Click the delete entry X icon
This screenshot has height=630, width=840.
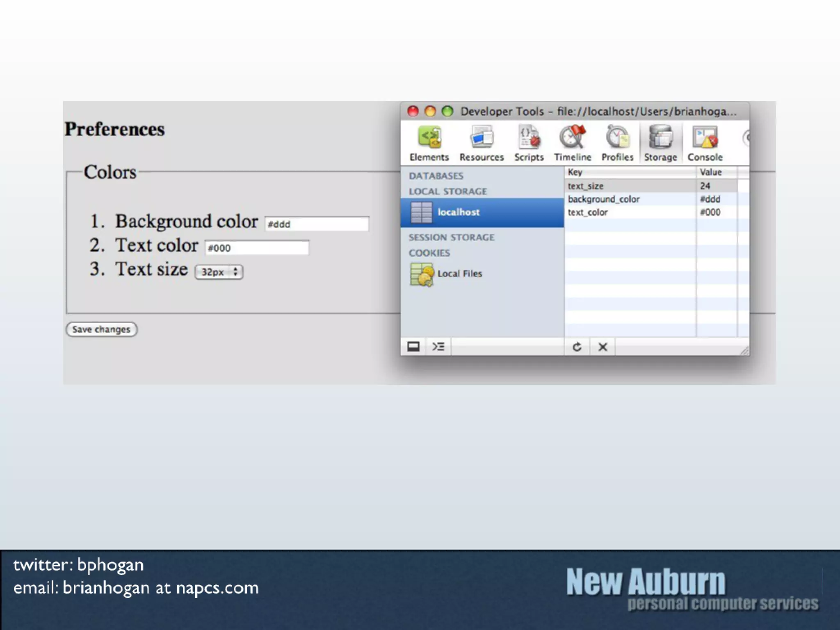pos(603,347)
